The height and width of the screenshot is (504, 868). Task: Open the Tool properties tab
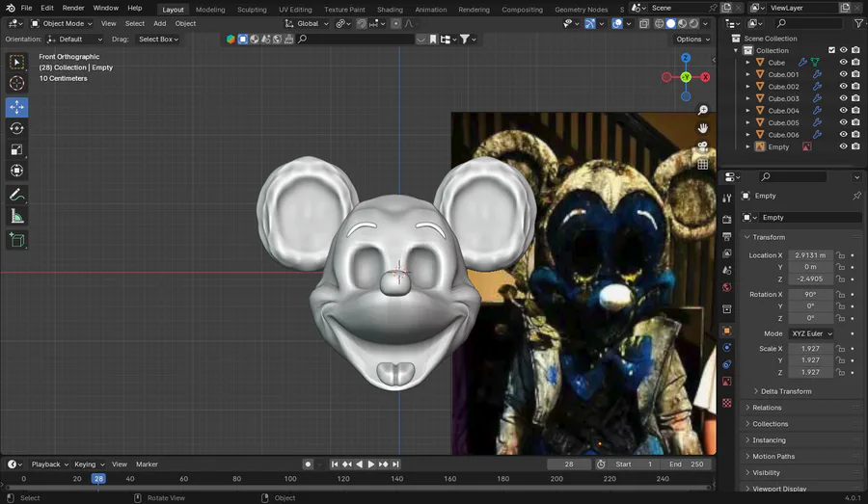click(727, 199)
